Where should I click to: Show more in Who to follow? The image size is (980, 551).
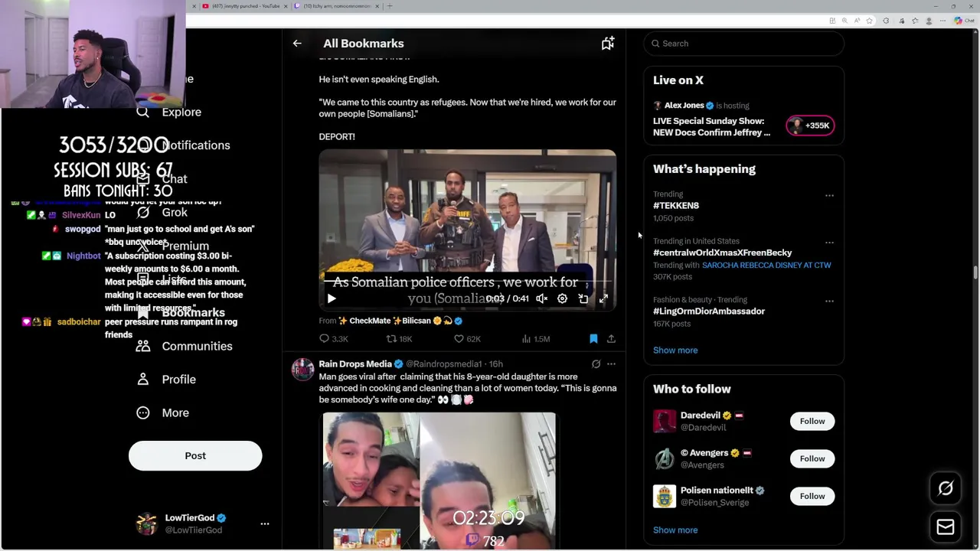tap(675, 530)
